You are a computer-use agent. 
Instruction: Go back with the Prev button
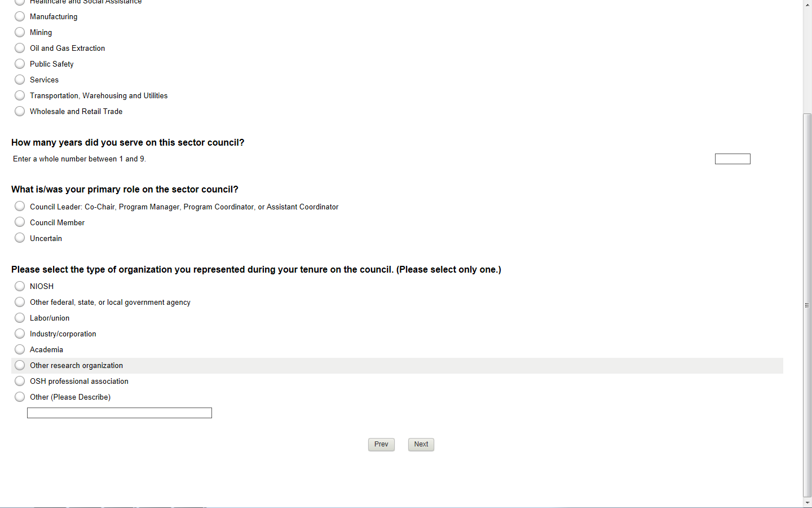click(381, 444)
